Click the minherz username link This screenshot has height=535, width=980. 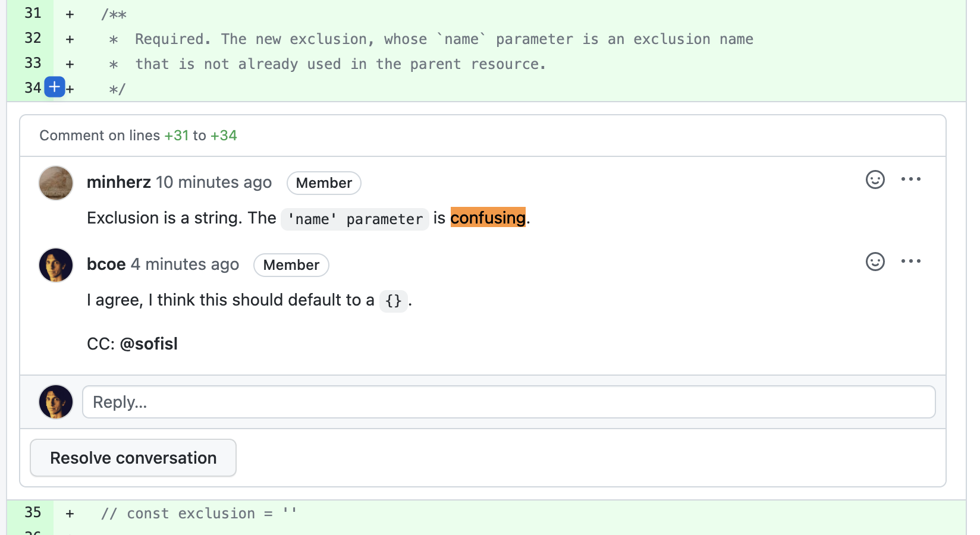[x=119, y=182]
